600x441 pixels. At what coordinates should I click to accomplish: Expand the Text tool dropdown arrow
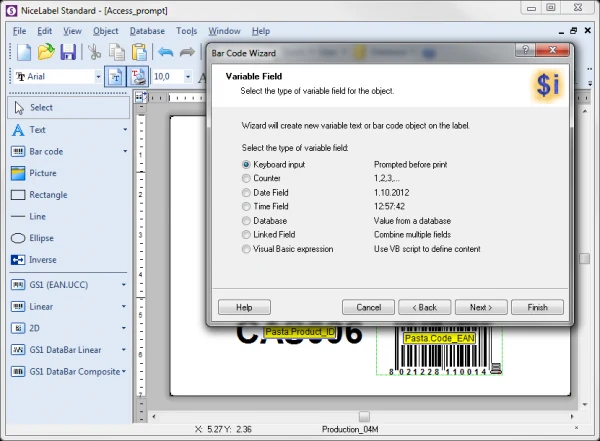pyautogui.click(x=125, y=130)
